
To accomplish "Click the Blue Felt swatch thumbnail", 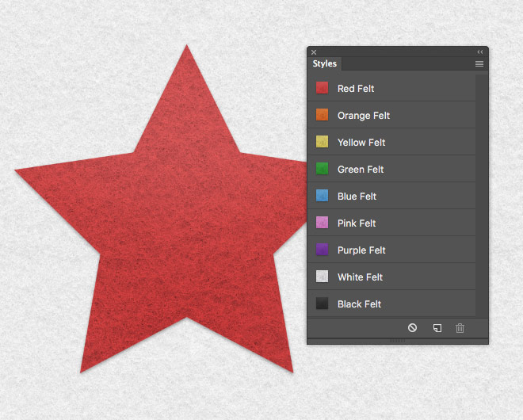I will click(322, 196).
